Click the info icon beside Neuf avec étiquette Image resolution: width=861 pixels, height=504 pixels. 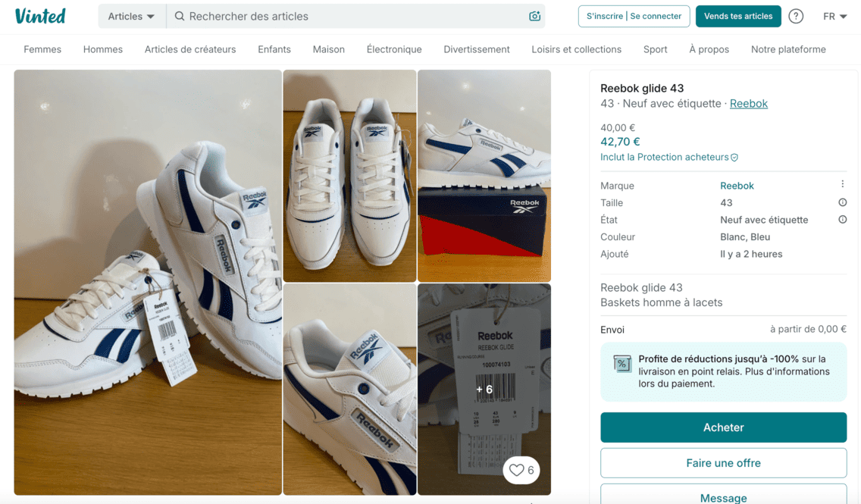pos(841,219)
